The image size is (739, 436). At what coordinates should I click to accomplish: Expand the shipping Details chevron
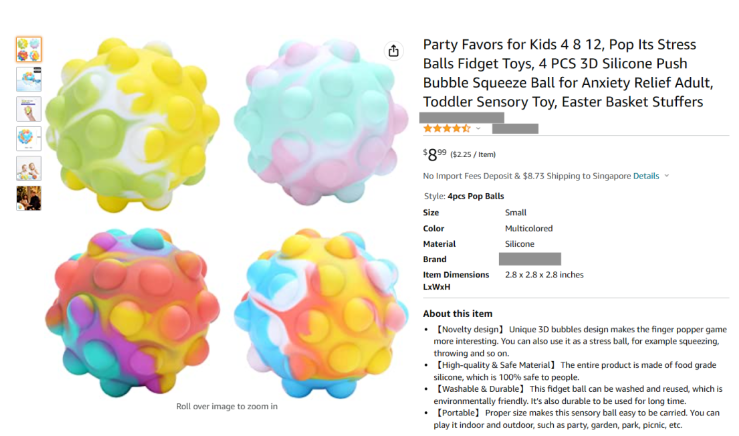tap(667, 176)
